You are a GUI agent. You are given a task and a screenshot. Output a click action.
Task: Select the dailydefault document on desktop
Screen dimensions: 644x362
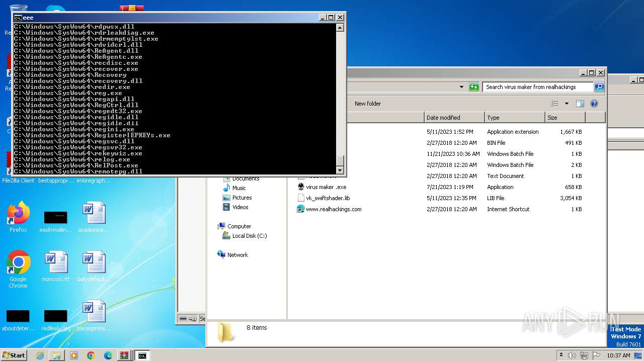[x=93, y=266]
